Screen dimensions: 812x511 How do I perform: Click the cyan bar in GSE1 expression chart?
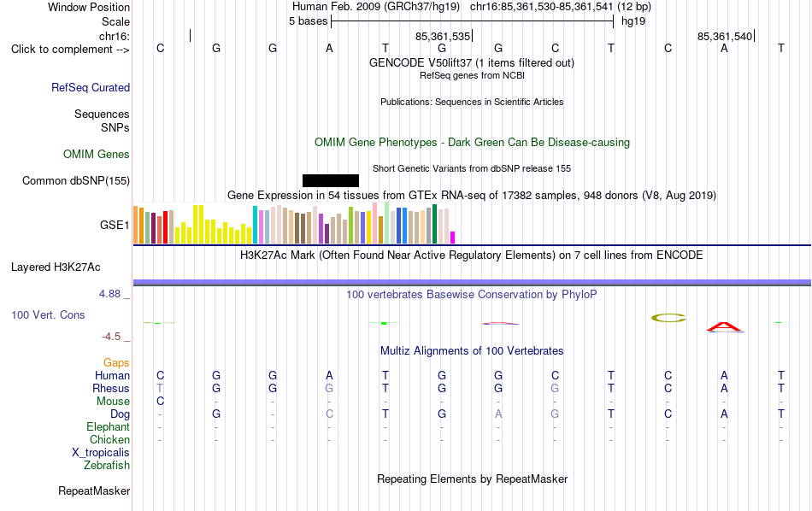point(255,225)
